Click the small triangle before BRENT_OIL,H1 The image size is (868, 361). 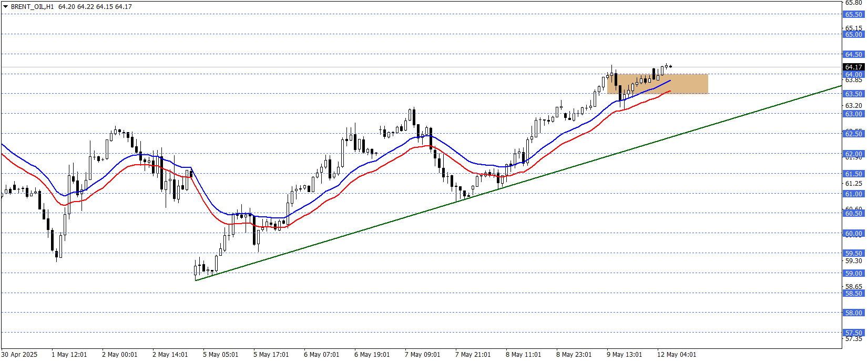[5, 7]
